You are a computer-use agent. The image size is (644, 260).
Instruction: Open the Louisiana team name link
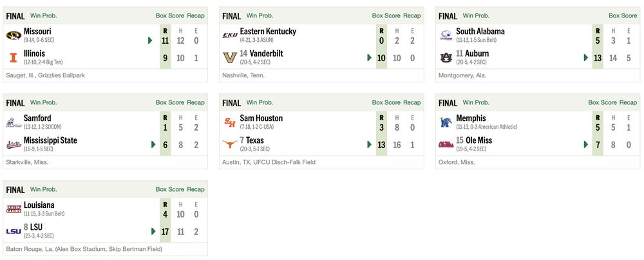pos(39,205)
